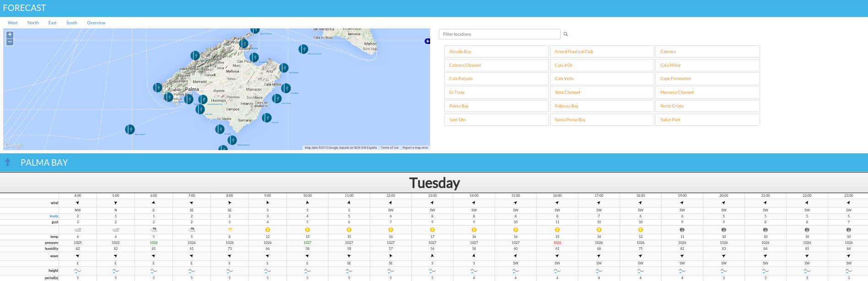This screenshot has width=868, height=281.
Task: Select the Sant Elm map marker
Action: [x=157, y=87]
